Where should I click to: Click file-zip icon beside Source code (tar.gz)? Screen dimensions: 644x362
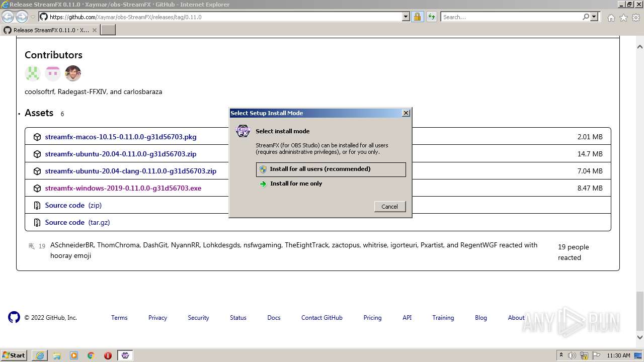(37, 222)
